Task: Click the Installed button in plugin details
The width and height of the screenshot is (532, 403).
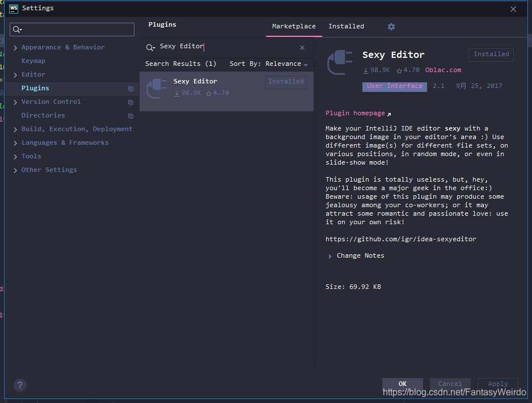Action: tap(491, 54)
